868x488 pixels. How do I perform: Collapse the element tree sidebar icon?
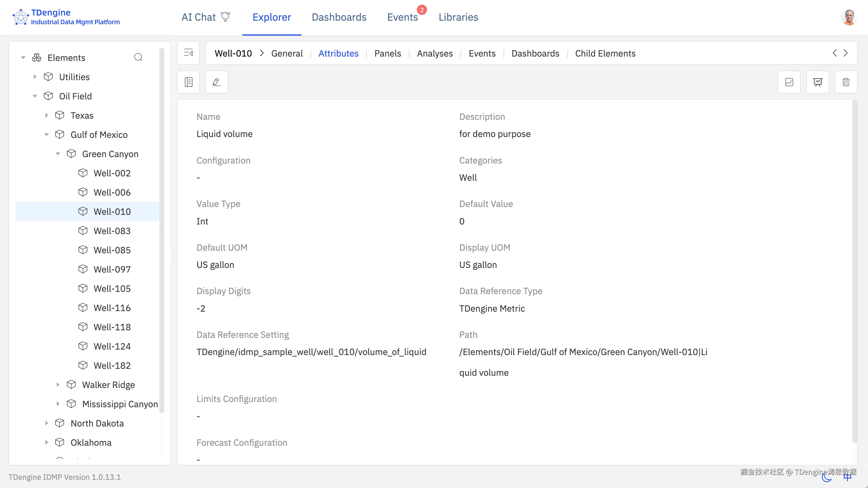(x=188, y=53)
